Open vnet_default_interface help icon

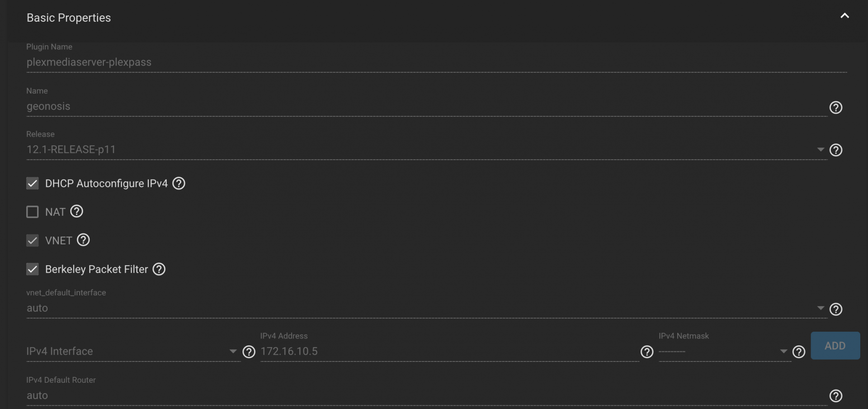835,309
